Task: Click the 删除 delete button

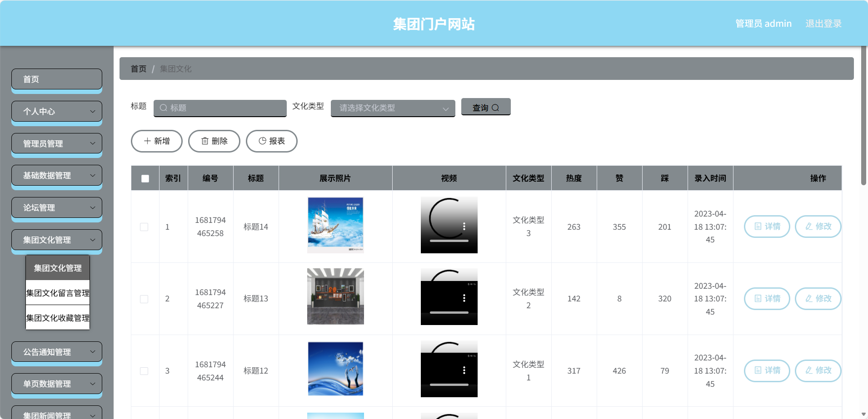Action: click(x=214, y=141)
